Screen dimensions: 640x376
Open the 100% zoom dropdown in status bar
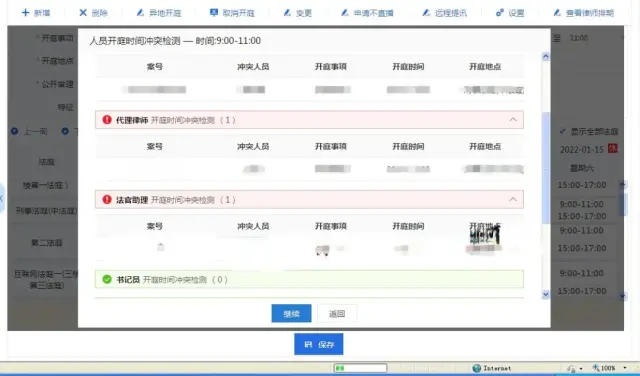point(625,368)
